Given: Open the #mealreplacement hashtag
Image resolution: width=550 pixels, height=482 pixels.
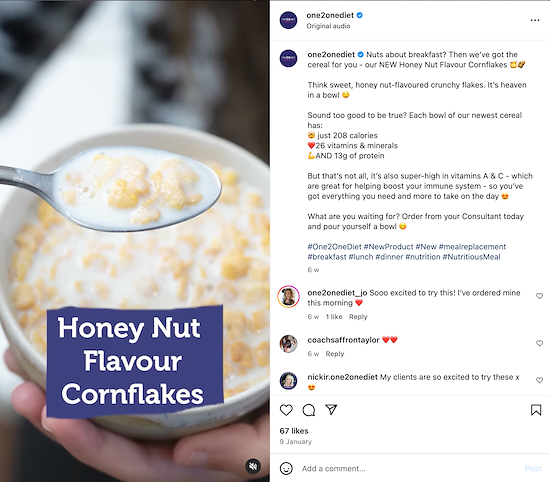Looking at the screenshot, I should [x=472, y=247].
